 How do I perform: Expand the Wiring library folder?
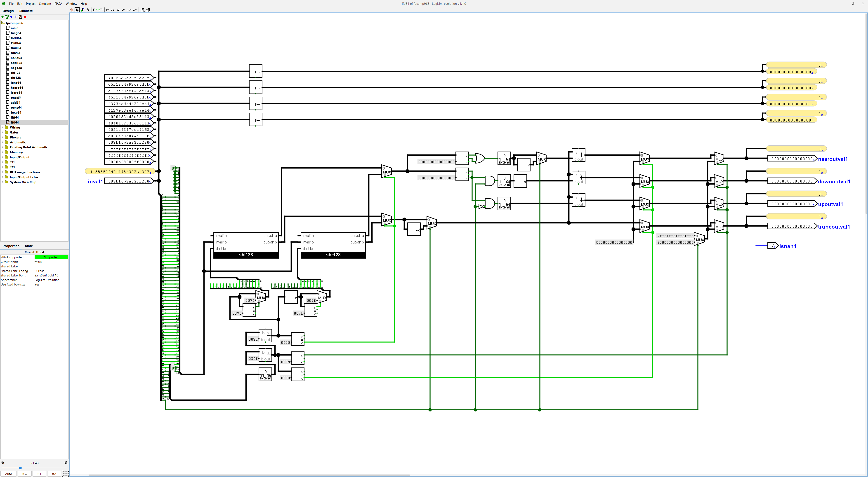(3, 127)
